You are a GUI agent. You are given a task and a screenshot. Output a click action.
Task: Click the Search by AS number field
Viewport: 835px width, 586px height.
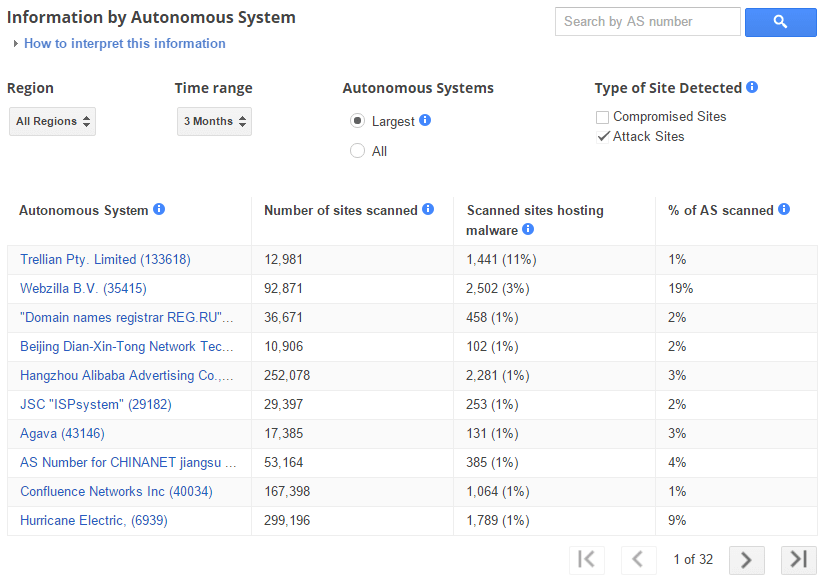pos(647,22)
